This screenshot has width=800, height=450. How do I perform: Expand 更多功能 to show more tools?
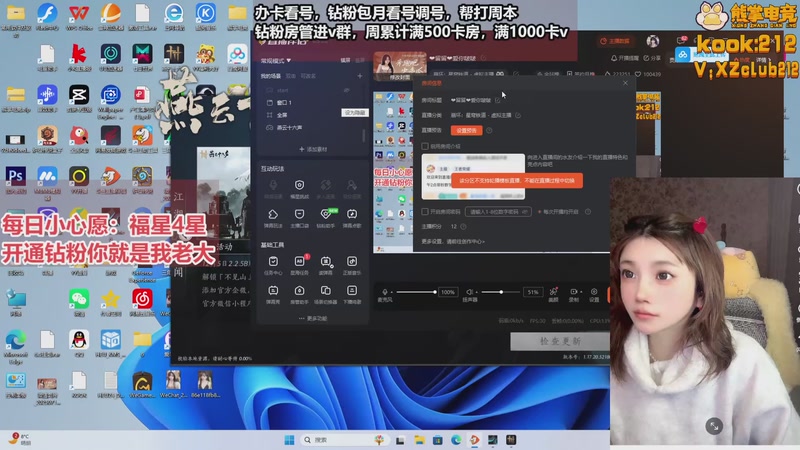click(313, 318)
